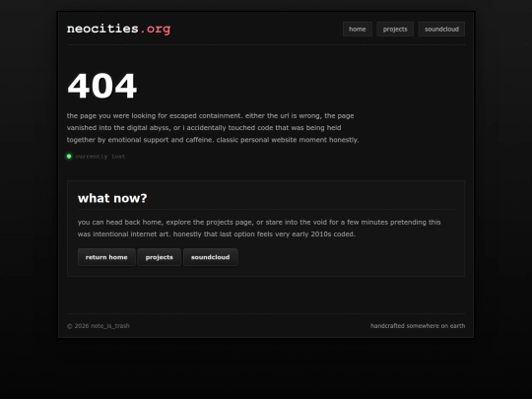
Task: Click the projects button under what now?
Action: pos(160,257)
